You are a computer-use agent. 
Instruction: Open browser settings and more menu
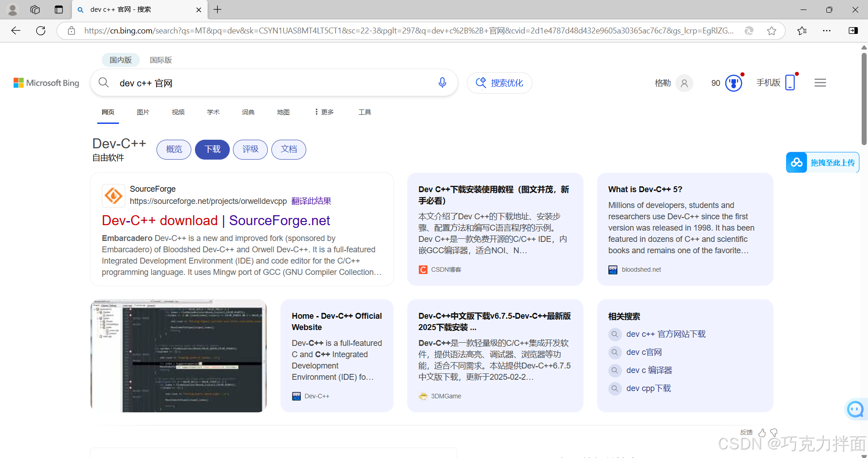click(827, 31)
